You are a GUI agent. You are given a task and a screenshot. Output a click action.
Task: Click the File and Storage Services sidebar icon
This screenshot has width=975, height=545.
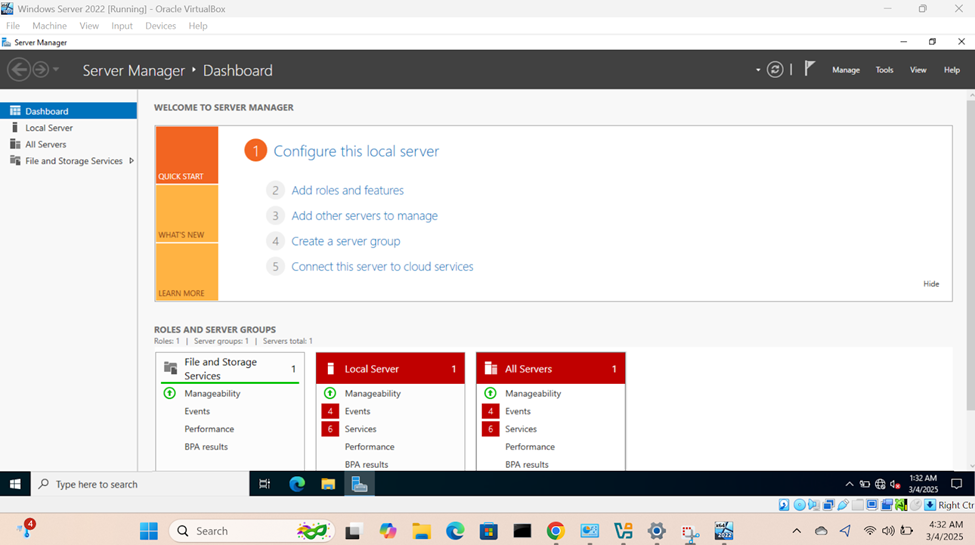(x=15, y=161)
